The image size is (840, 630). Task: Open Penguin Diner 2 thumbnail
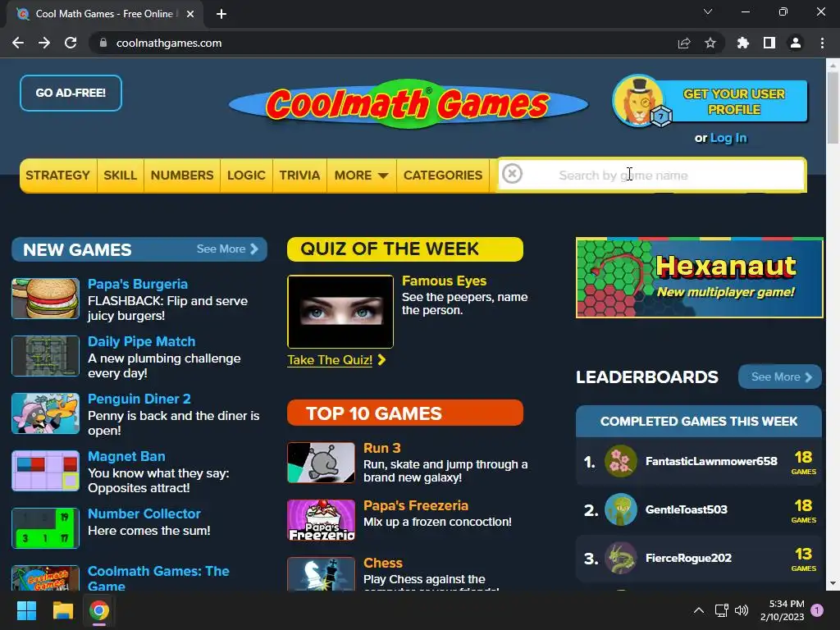(46, 413)
